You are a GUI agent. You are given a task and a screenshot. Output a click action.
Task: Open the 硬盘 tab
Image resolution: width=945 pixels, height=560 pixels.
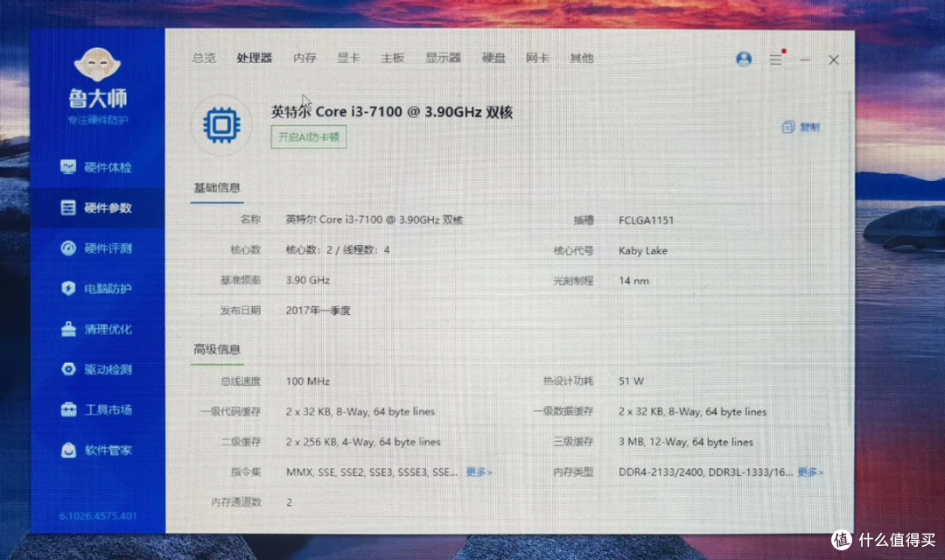click(493, 58)
